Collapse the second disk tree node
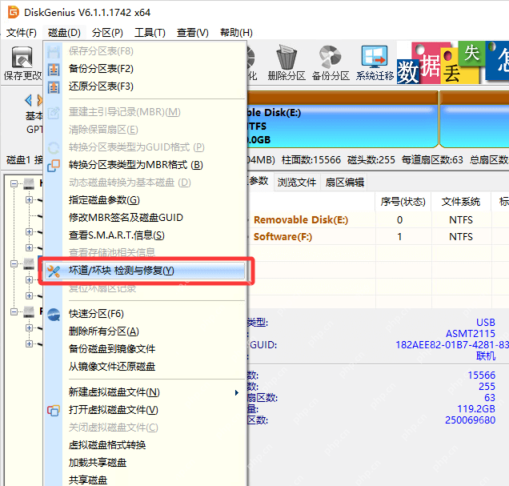 [14, 264]
